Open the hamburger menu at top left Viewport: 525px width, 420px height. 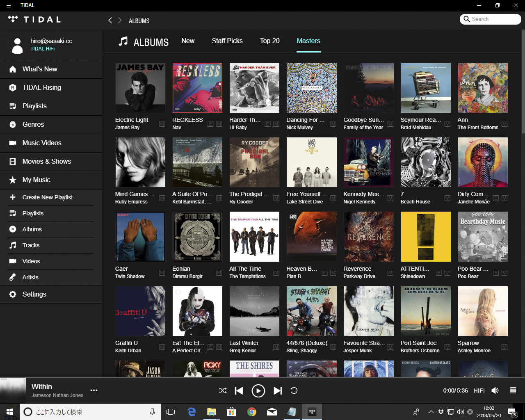coord(8,5)
